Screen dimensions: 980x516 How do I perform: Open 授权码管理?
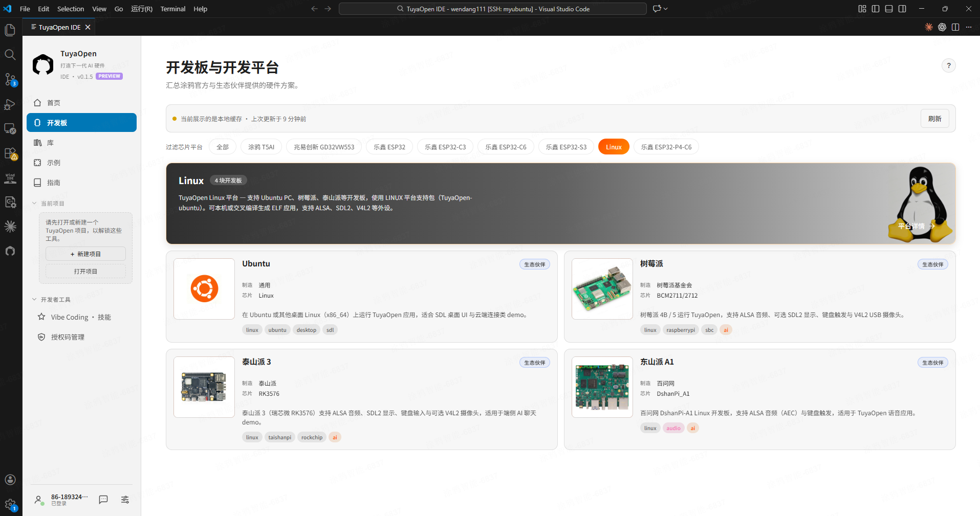tap(81, 337)
